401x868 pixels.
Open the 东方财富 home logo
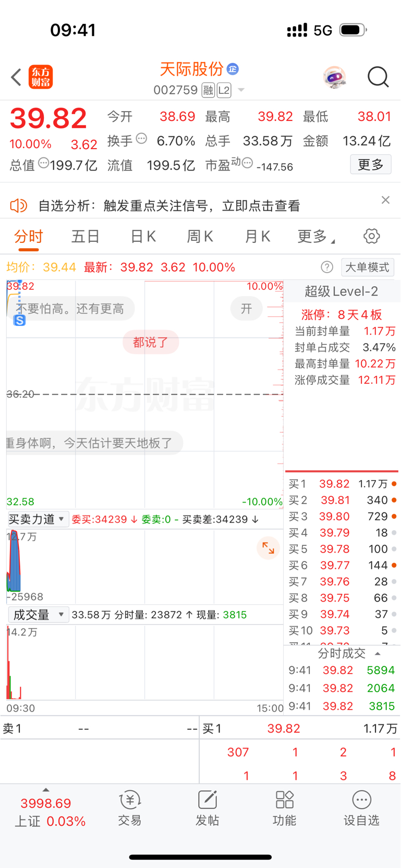[x=41, y=77]
